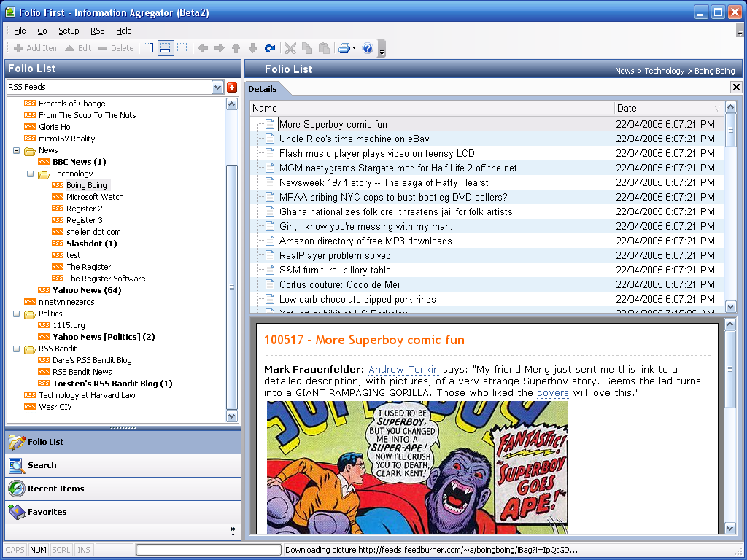Screen dimensions: 747x560
Task: Sort items by the Date column header
Action: 669,109
